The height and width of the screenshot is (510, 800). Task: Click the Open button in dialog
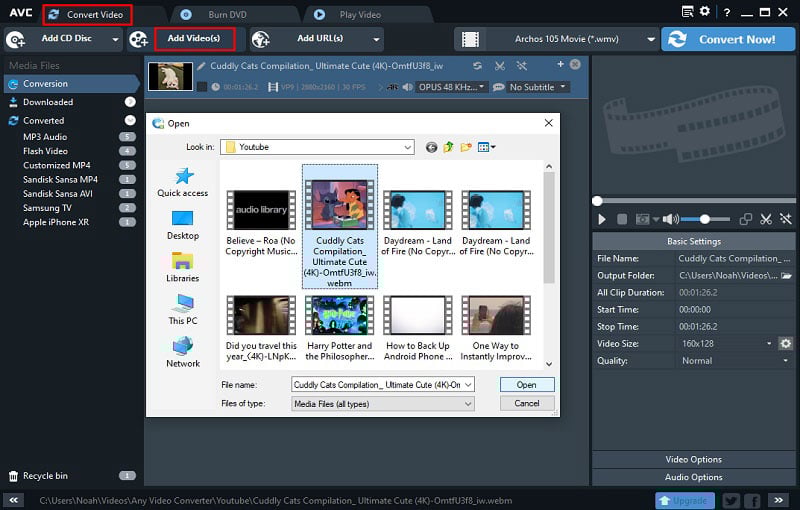[527, 385]
